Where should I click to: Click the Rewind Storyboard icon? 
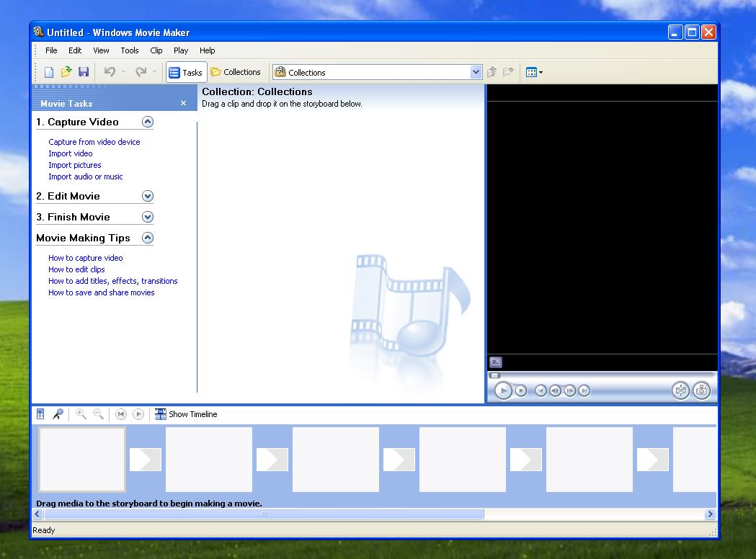tap(121, 414)
